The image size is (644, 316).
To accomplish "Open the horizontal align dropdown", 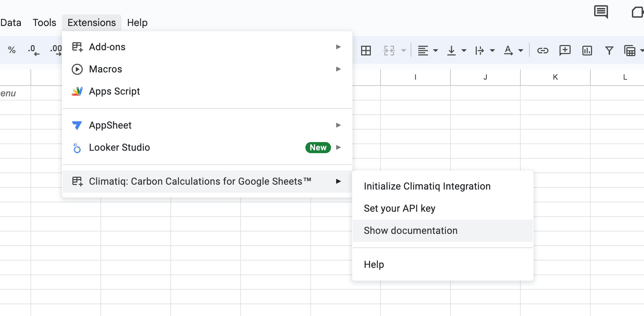I will tap(428, 51).
